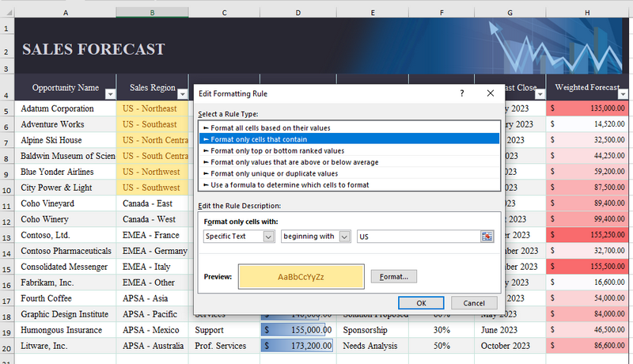The image size is (633, 364).
Task: Click the 86,600.00 weighted forecast cell
Action: pos(587,346)
